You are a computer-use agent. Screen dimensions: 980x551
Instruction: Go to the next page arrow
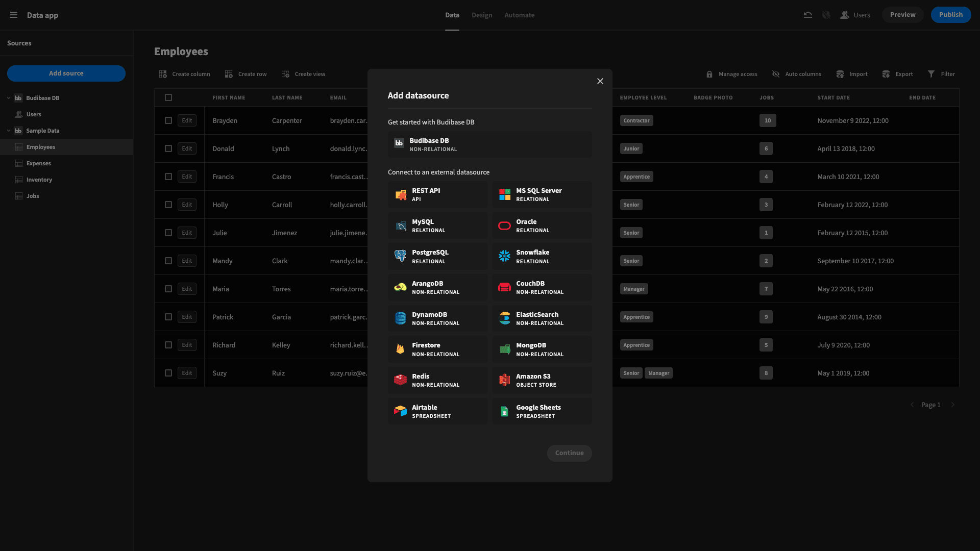pyautogui.click(x=952, y=405)
